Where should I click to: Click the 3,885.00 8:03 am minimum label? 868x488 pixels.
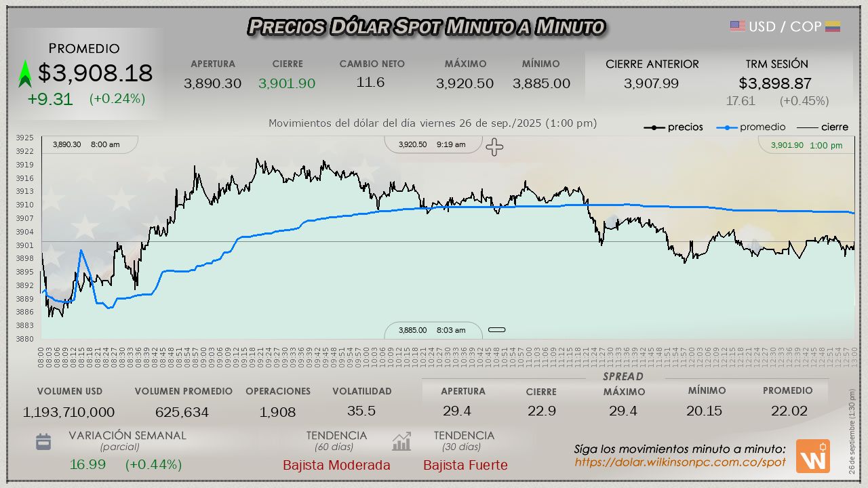tap(432, 330)
